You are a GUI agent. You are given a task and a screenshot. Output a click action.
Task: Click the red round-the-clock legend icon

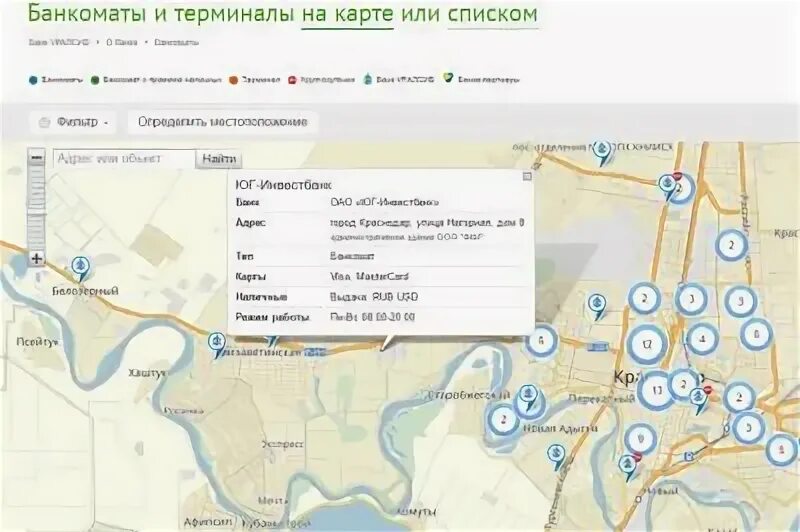coord(292,80)
